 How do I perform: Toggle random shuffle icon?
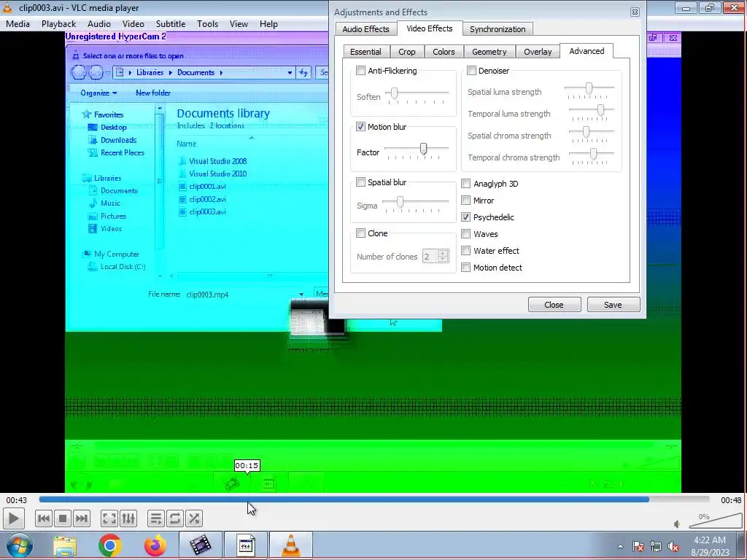point(194,518)
